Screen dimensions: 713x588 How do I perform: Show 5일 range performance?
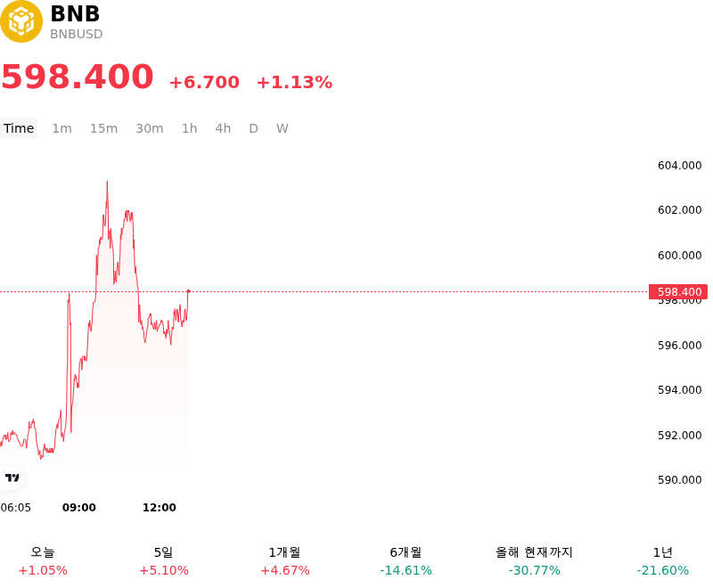[x=164, y=561]
